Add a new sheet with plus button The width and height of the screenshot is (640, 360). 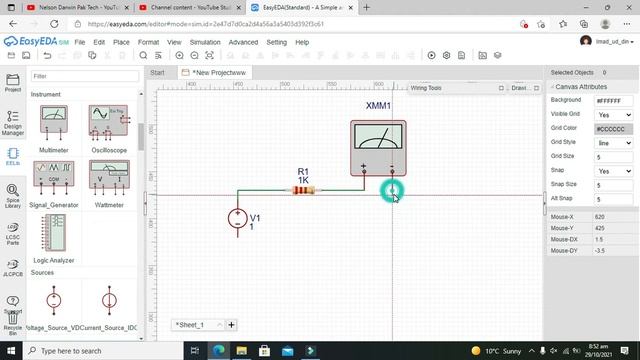(231, 325)
